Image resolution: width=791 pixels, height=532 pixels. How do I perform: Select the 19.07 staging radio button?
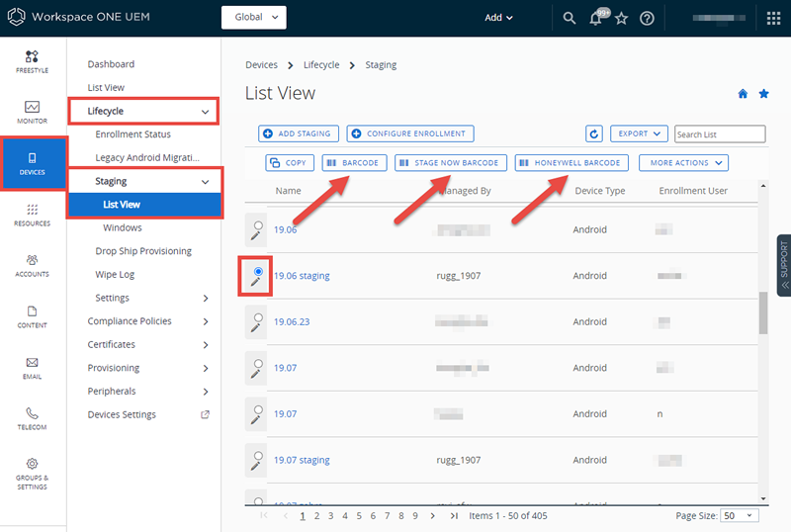point(258,456)
